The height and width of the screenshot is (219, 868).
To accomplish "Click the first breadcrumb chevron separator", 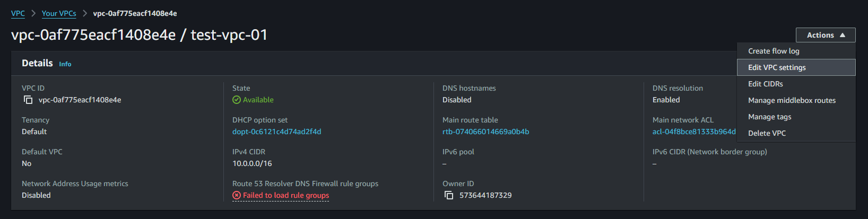I will coord(33,13).
